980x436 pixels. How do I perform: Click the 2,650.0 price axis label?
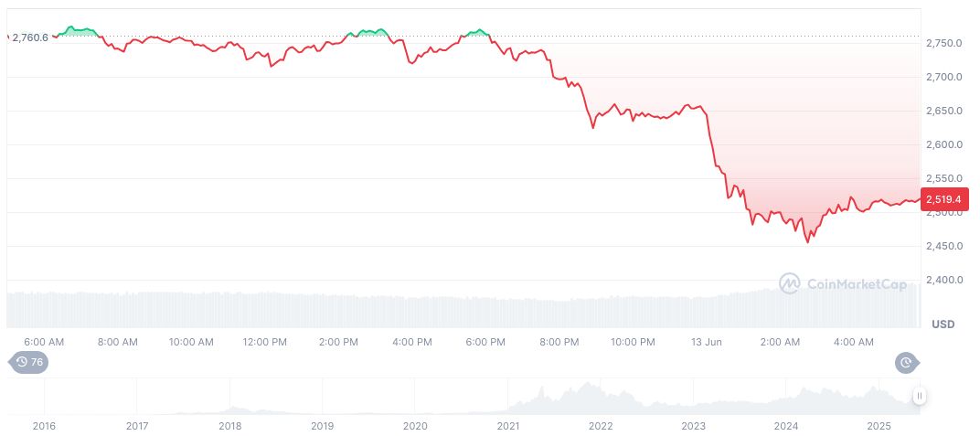[x=943, y=111]
